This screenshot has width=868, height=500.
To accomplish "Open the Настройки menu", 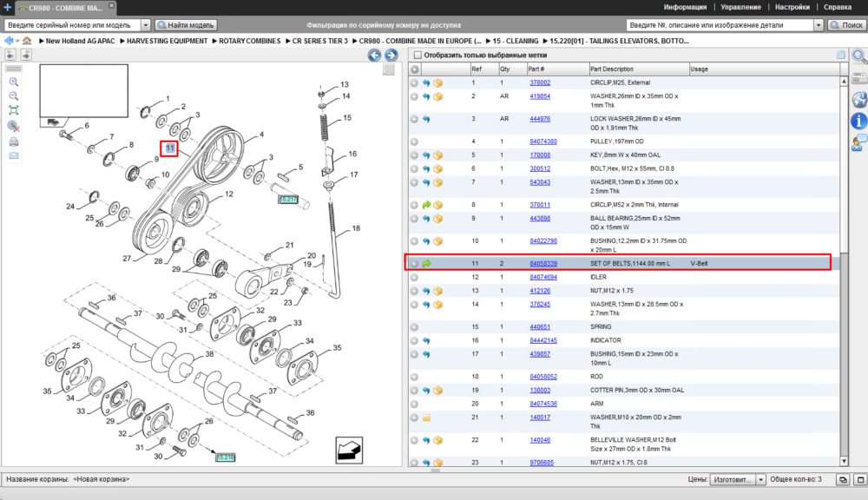I will [x=792, y=7].
